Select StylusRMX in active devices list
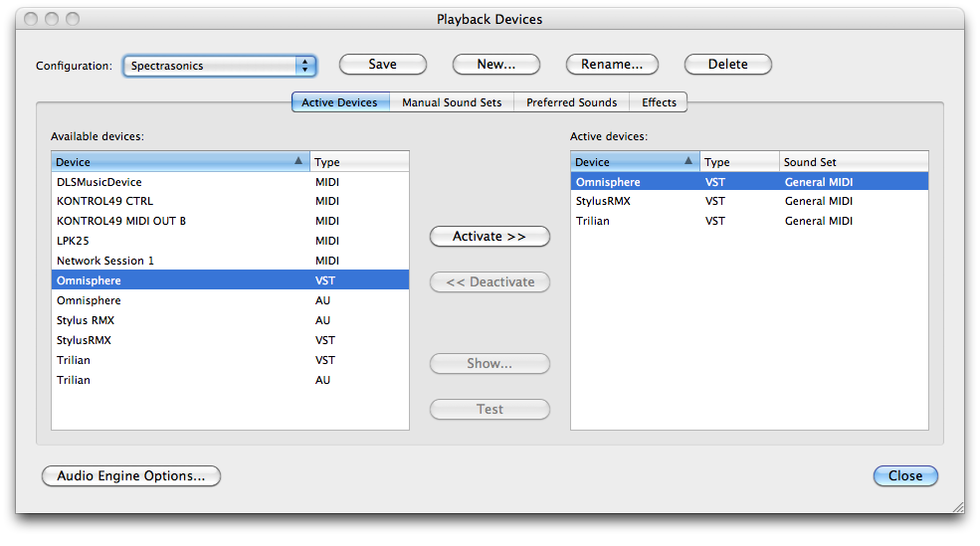The height and width of the screenshot is (546, 980). (x=749, y=201)
